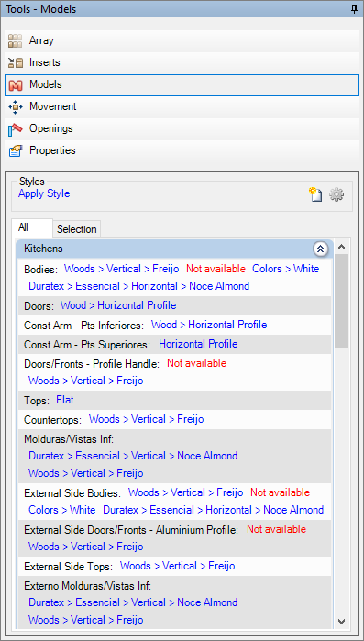Image resolution: width=364 pixels, height=641 pixels.
Task: Click the Openings tool icon
Action: coord(15,129)
